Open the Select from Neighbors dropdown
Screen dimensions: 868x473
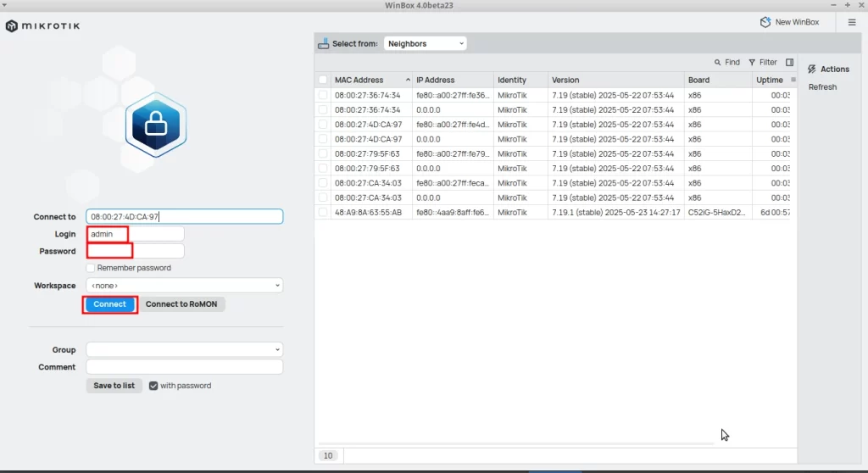(x=426, y=44)
